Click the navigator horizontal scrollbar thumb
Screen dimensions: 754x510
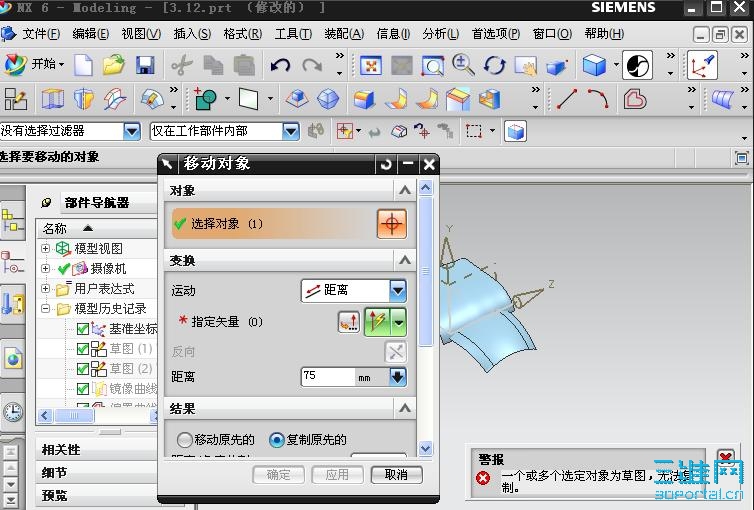click(x=74, y=415)
